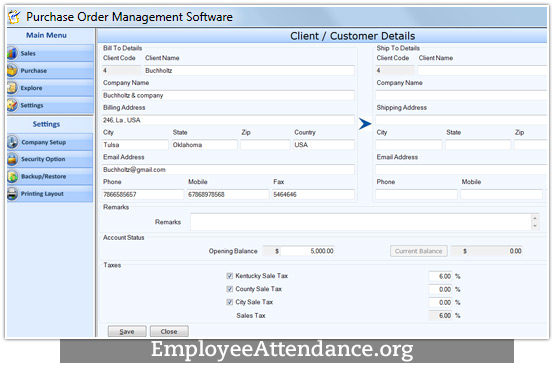This screenshot has height=370, width=555.
Task: Click the Explore menu icon
Action: tap(12, 88)
